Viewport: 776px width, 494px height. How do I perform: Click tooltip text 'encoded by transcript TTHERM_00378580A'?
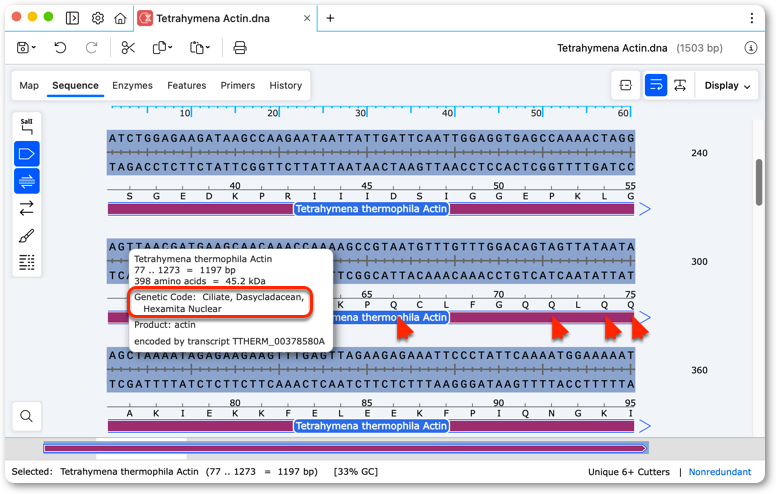pyautogui.click(x=229, y=341)
